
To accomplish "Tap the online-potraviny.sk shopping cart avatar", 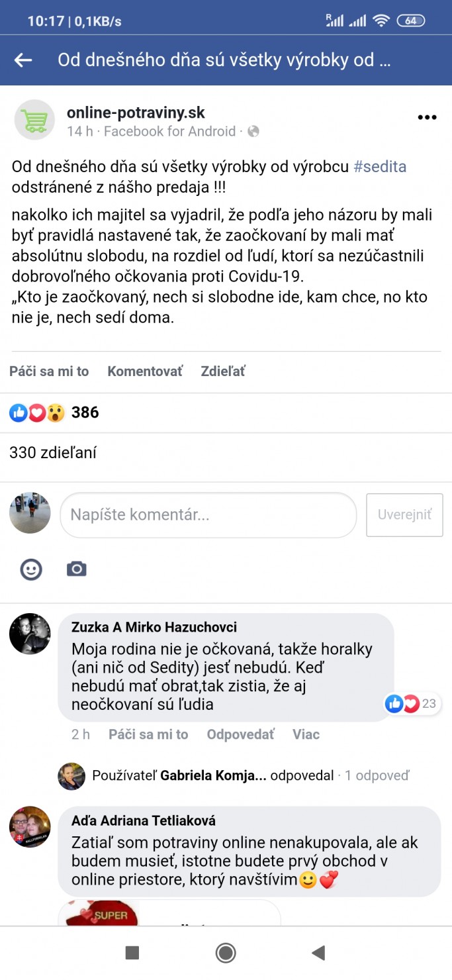I will [x=34, y=120].
